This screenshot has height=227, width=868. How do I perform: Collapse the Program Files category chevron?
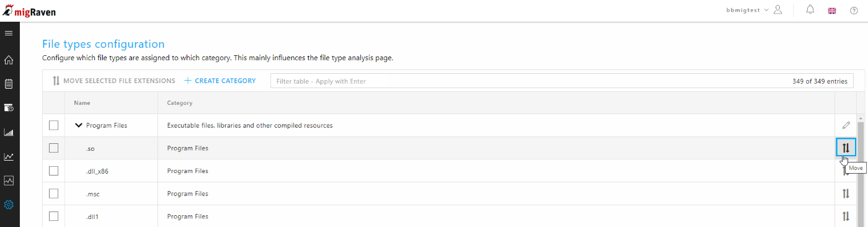point(79,125)
